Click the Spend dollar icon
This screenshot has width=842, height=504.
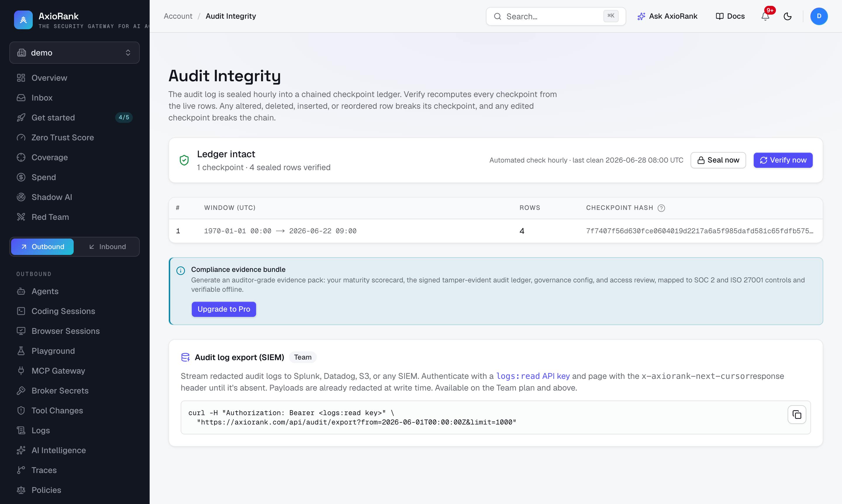pyautogui.click(x=21, y=177)
